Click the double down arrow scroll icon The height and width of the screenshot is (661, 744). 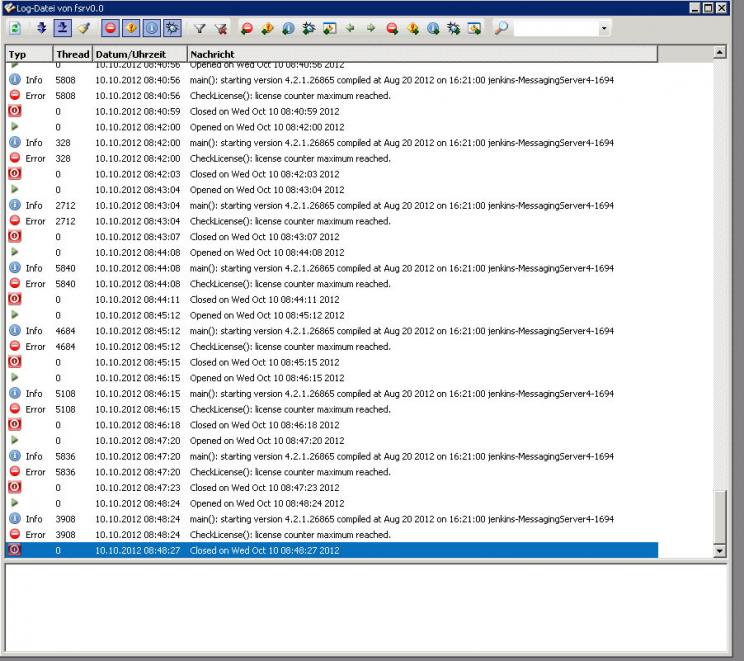(41, 29)
